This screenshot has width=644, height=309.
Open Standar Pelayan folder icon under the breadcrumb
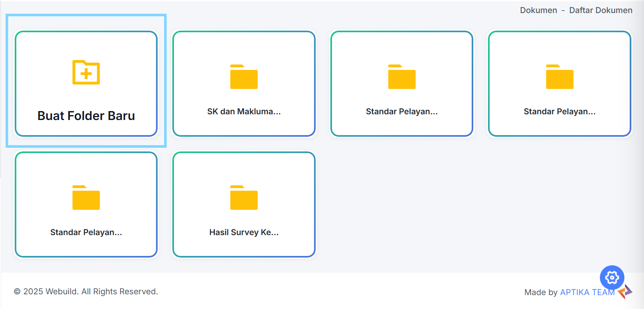[x=560, y=77]
